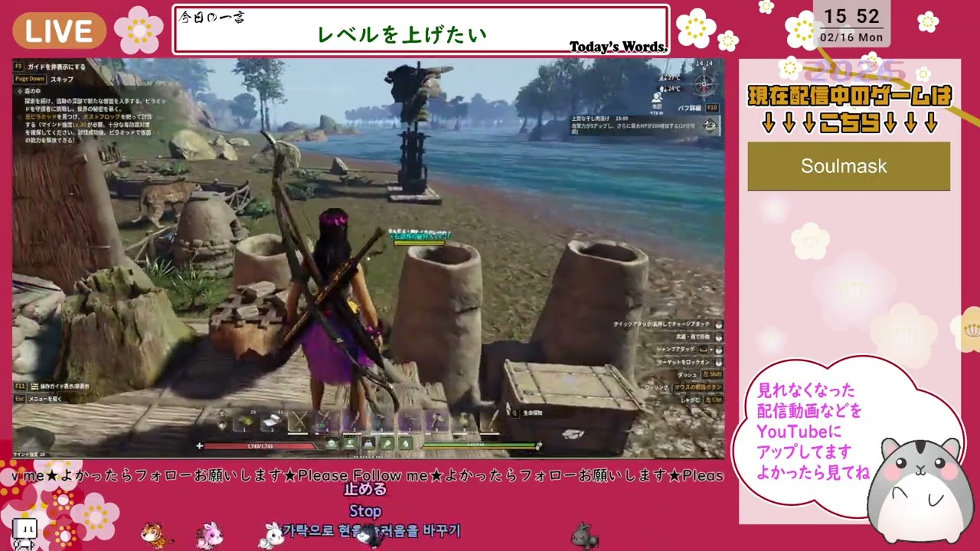Viewport: 980px width, 551px height.
Task: Click the F9 hide guide key
Action: coord(19,67)
